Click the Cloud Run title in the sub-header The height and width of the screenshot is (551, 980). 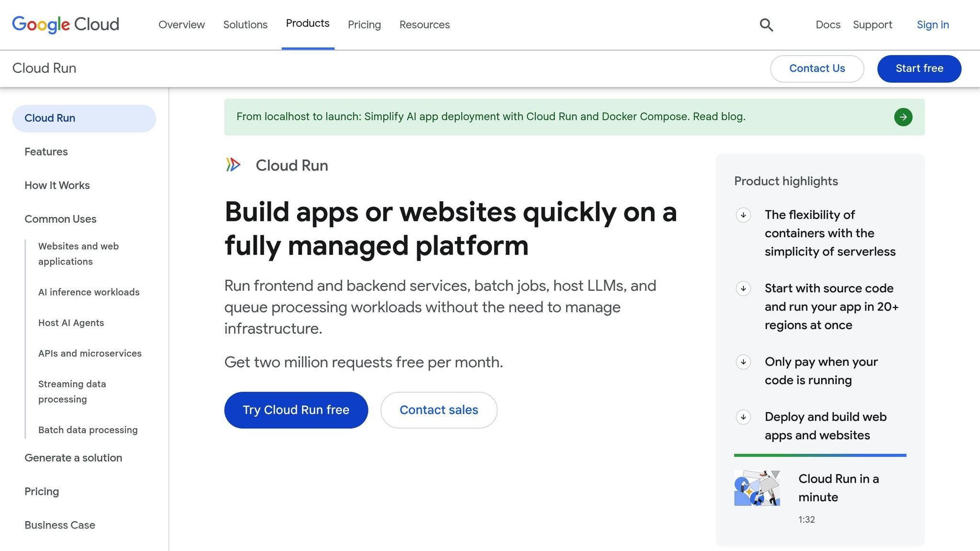point(44,68)
